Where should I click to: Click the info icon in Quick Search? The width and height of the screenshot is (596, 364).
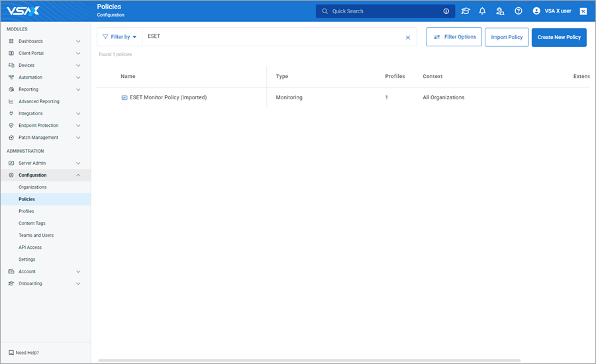coord(446,11)
